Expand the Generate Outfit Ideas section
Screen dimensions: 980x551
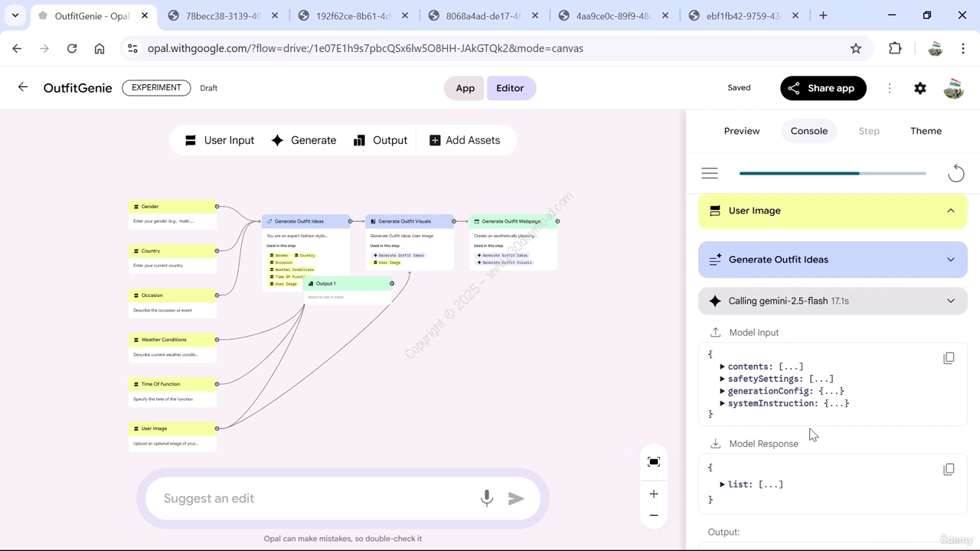(833, 259)
